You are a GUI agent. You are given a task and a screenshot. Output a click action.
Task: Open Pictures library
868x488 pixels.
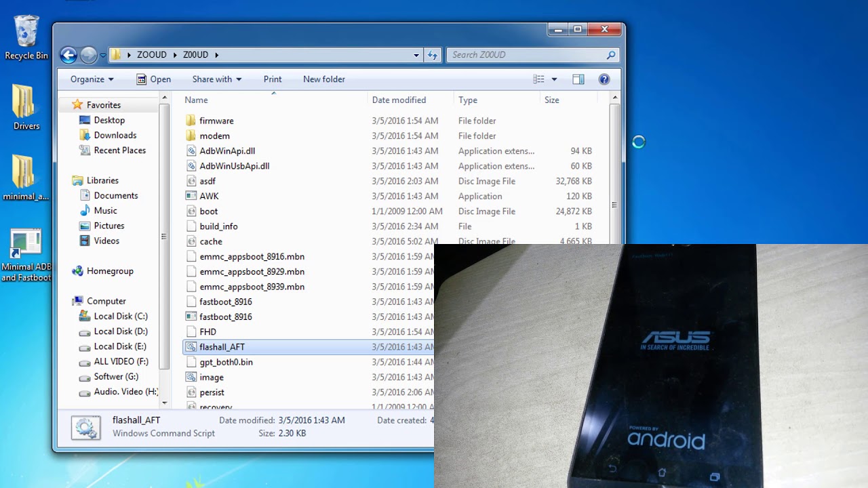pos(102,226)
